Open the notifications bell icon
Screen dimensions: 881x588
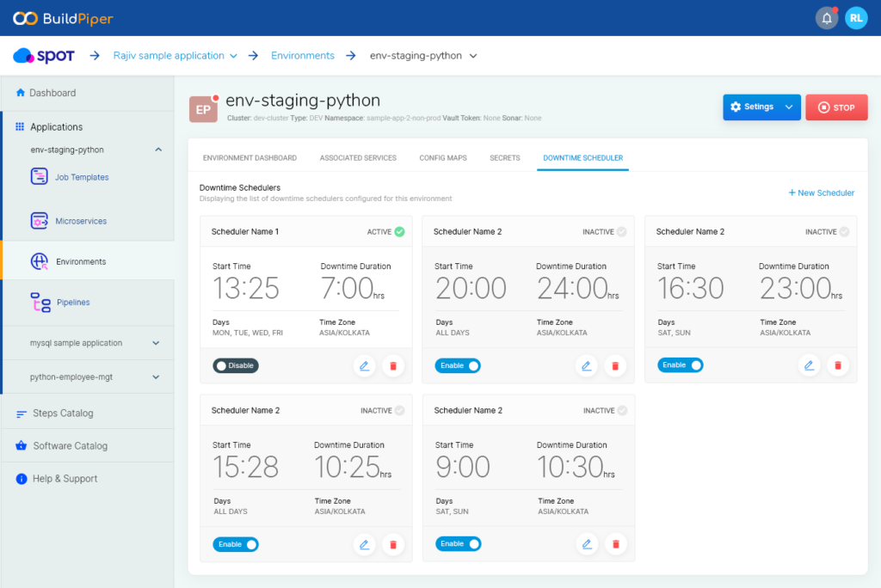827,18
